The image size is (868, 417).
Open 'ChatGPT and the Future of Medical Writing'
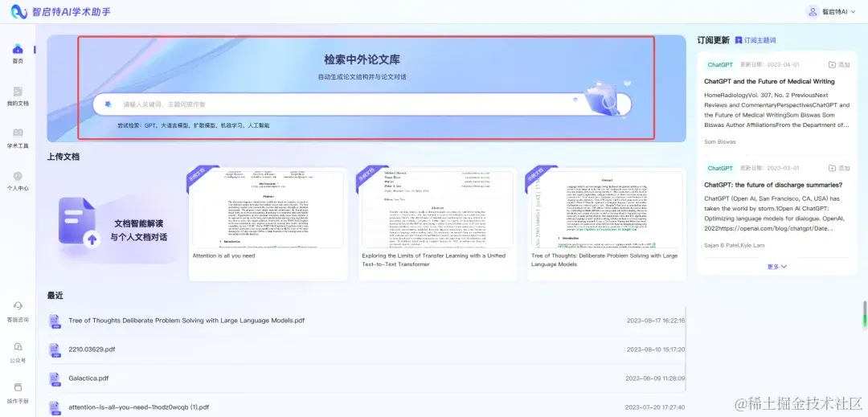(x=769, y=81)
